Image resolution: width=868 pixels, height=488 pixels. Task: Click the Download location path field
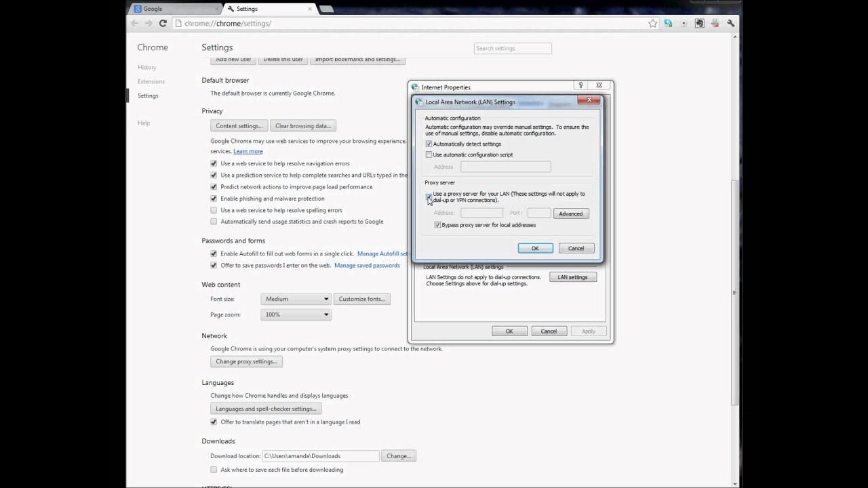320,456
